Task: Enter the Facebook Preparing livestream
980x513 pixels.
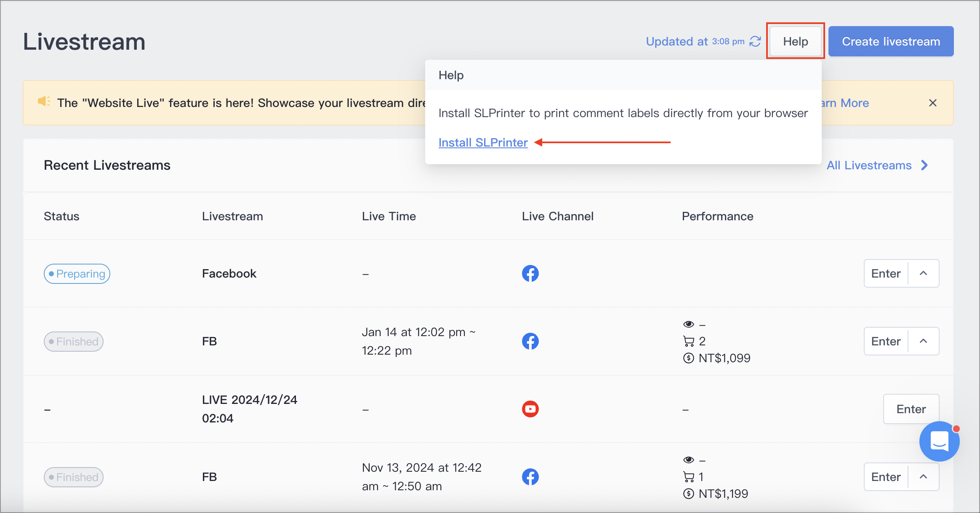Action: (886, 273)
